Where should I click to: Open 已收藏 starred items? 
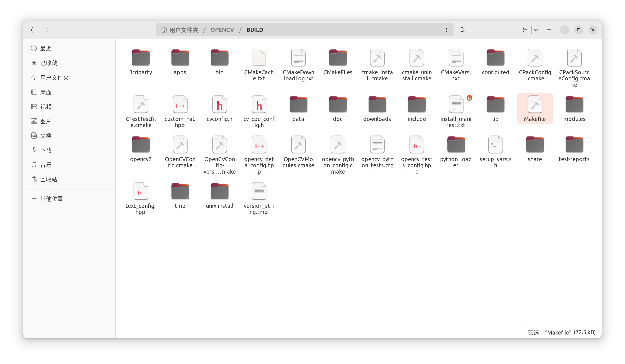coord(69,63)
